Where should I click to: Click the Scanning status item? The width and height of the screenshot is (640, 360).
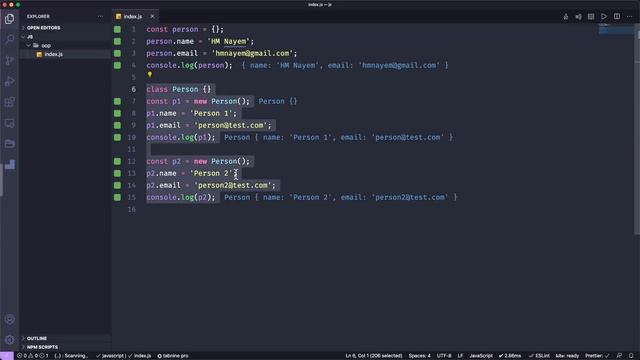(x=71, y=356)
